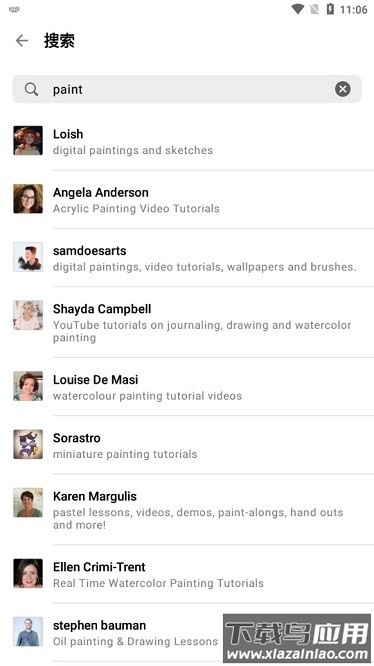Select Karen Margulis profile picture

28,502
